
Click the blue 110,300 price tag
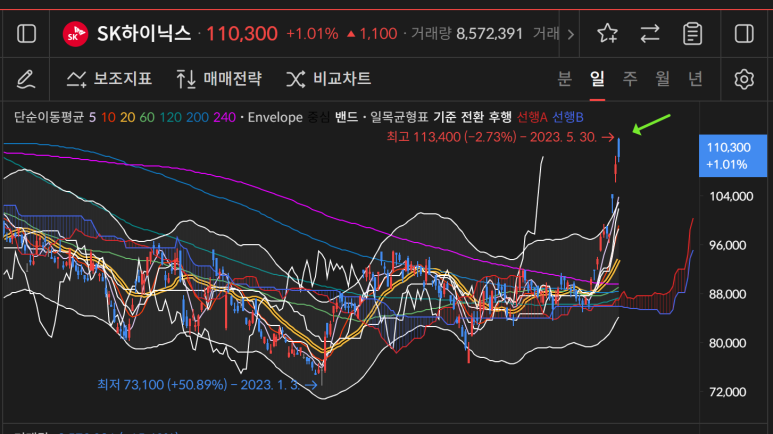[x=733, y=156]
